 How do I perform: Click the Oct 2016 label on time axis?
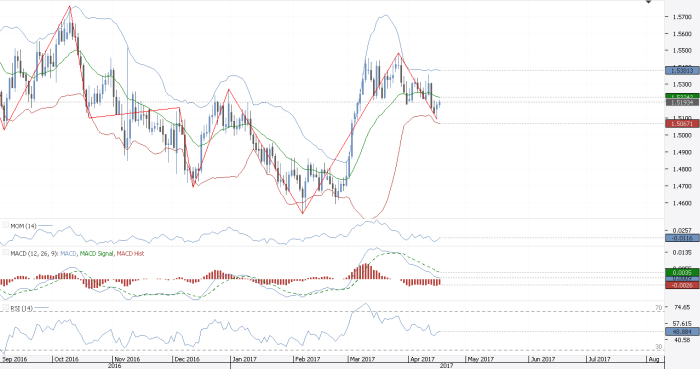click(x=66, y=359)
